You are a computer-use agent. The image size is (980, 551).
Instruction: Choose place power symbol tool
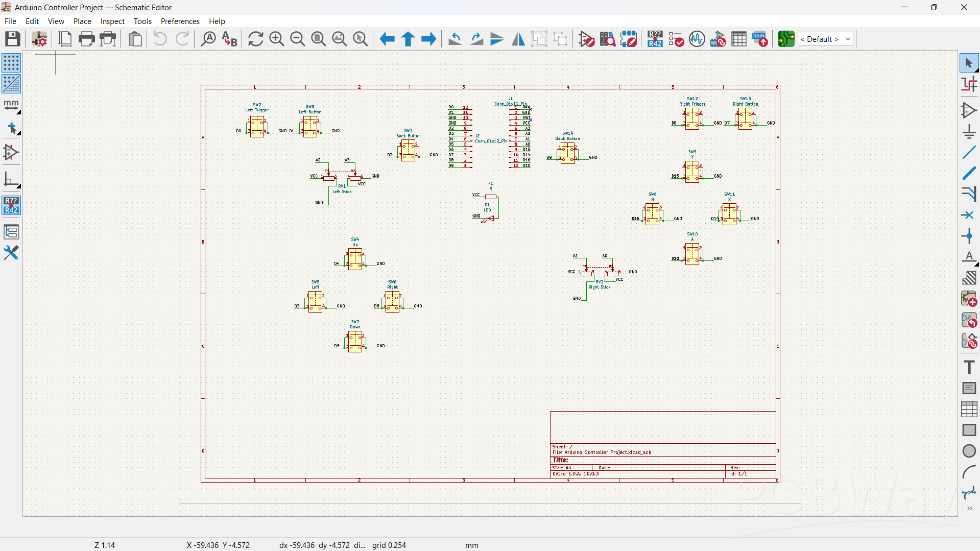(969, 132)
